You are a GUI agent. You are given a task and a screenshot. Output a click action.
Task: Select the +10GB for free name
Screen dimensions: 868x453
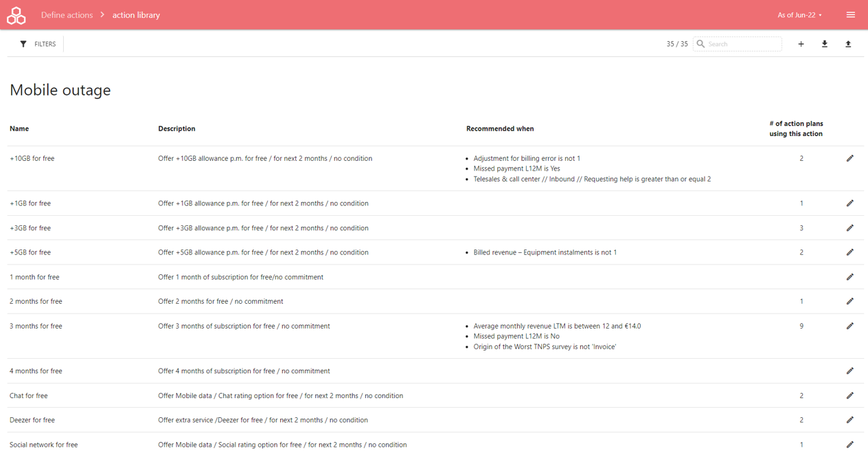coord(32,159)
